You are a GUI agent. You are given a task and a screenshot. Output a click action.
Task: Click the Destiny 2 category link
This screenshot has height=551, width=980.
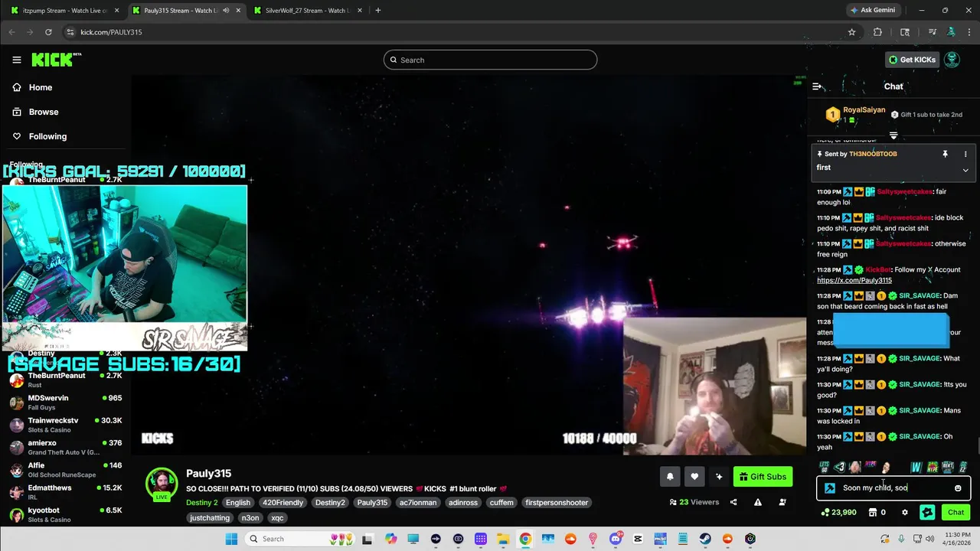pos(201,503)
